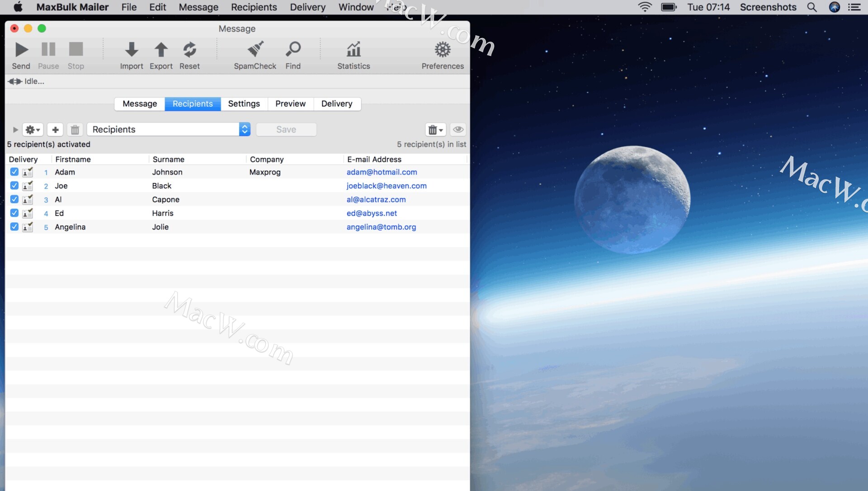The image size is (868, 491).
Task: Open the Delivery menu in menu bar
Action: point(307,7)
